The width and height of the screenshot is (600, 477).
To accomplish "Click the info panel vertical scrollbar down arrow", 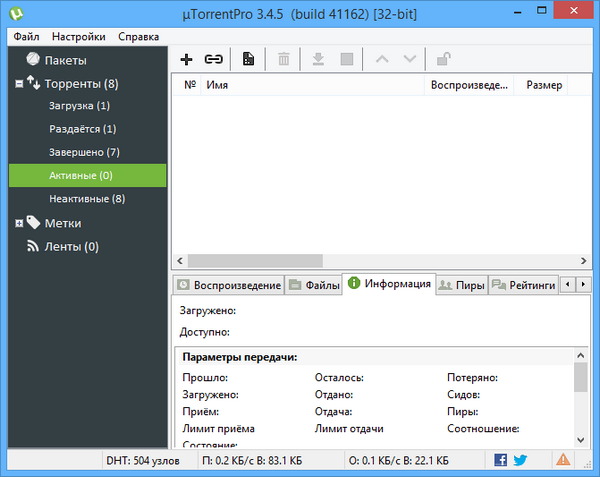I will [x=581, y=438].
